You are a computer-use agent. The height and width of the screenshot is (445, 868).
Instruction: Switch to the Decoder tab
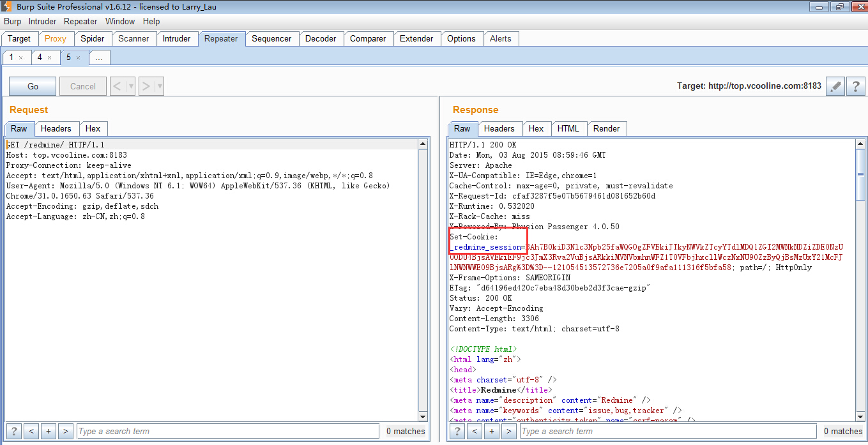coord(321,38)
